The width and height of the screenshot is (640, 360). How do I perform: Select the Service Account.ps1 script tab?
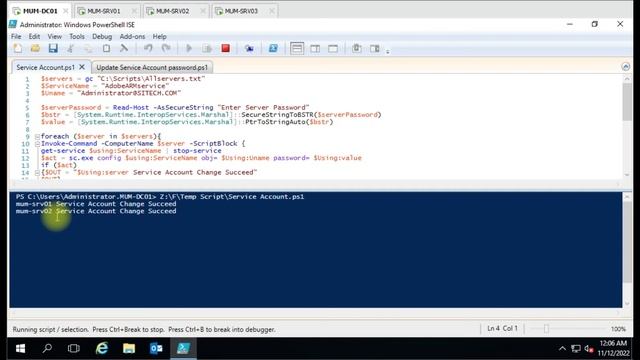click(45, 67)
